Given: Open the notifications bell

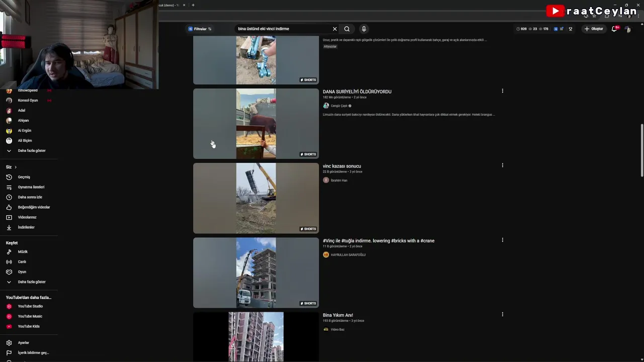Looking at the screenshot, I should 614,29.
